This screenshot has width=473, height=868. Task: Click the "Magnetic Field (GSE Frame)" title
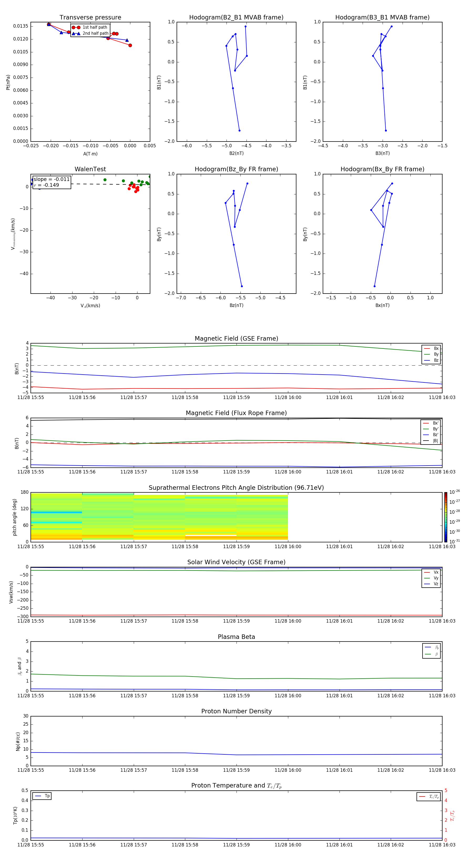[x=236, y=339]
